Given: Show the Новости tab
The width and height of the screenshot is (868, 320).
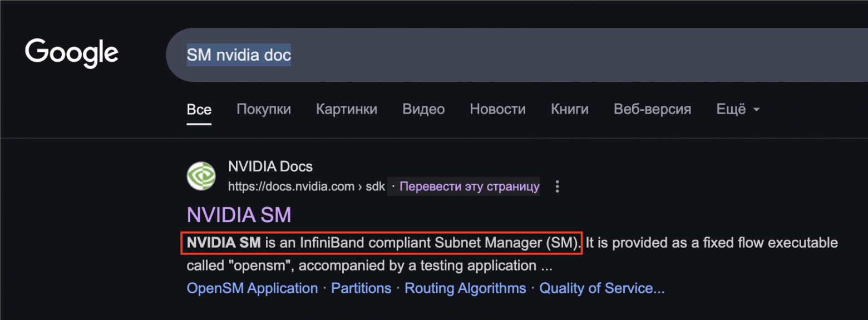Looking at the screenshot, I should click(497, 110).
